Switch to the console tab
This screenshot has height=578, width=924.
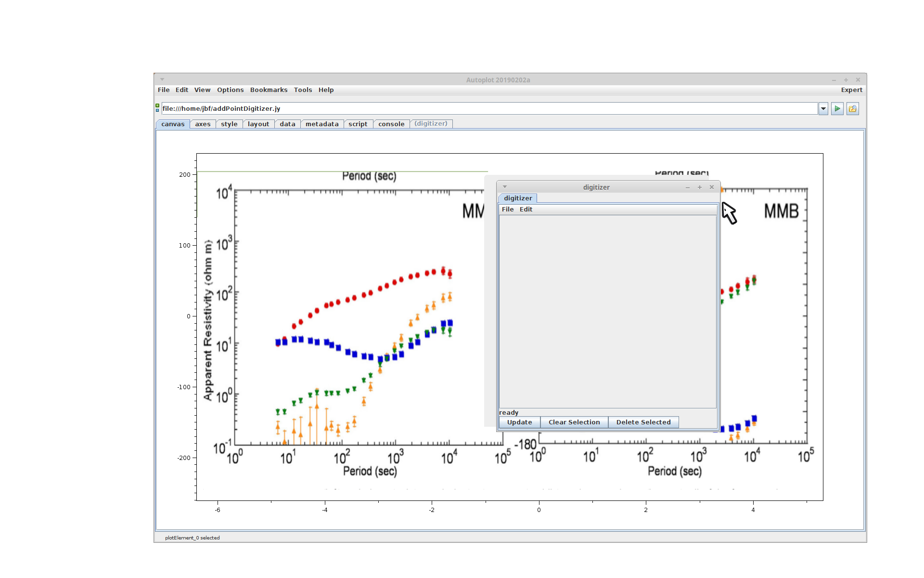(391, 124)
